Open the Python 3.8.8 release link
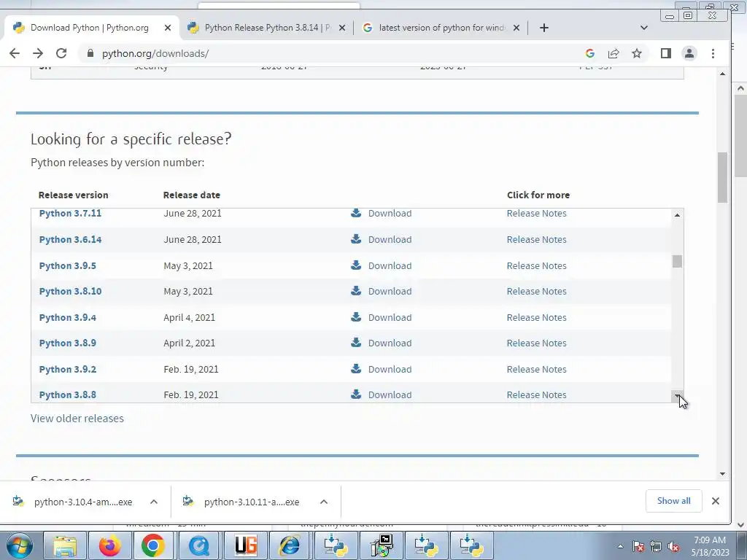747x560 pixels. click(x=67, y=395)
